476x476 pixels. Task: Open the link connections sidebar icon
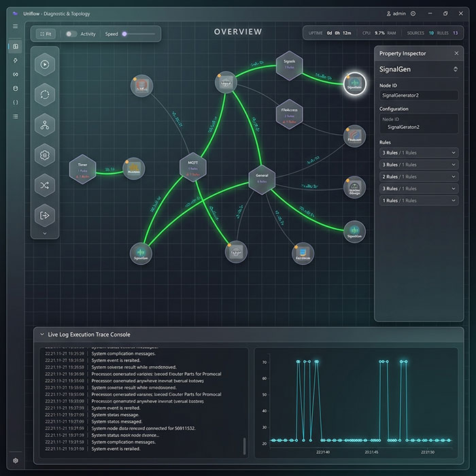tap(16, 74)
